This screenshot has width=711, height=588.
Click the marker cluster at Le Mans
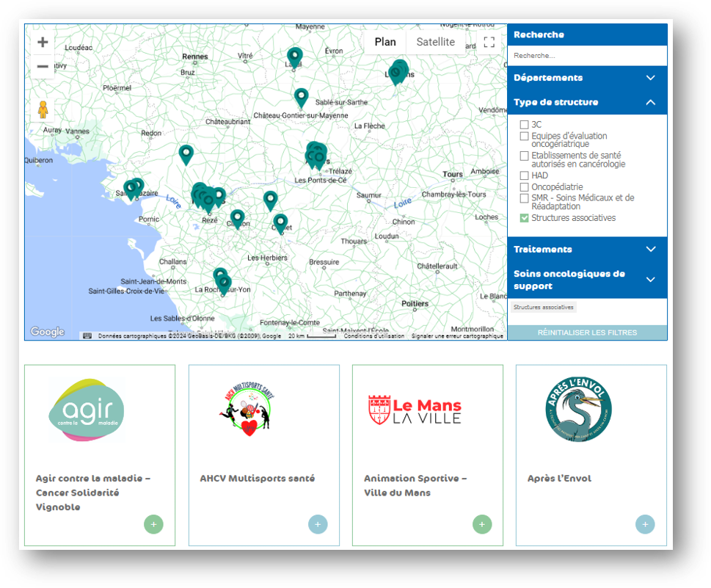(x=398, y=72)
